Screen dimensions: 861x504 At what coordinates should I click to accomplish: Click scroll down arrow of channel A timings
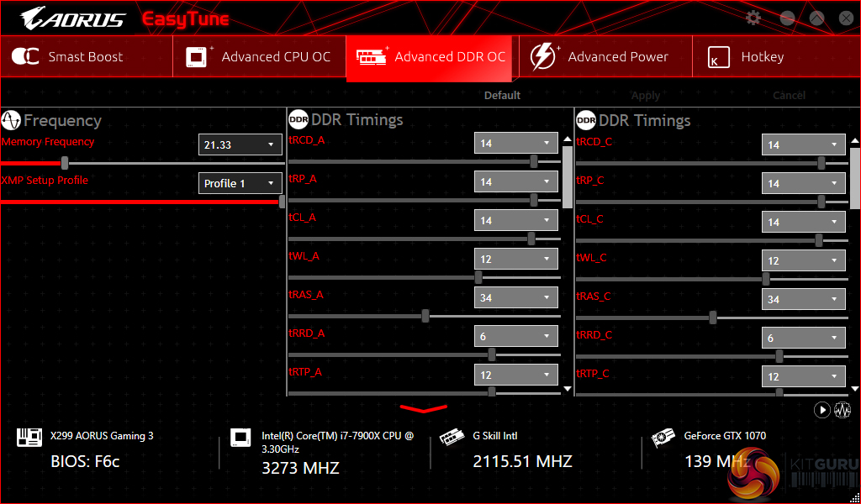[568, 389]
